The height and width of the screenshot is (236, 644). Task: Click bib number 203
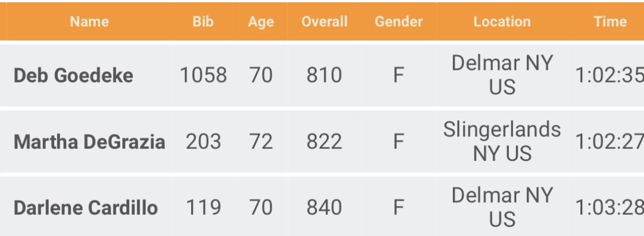click(x=203, y=141)
